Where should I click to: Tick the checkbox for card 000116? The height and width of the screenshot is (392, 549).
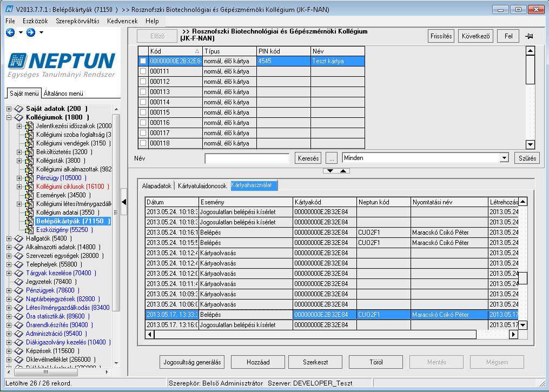click(x=143, y=123)
